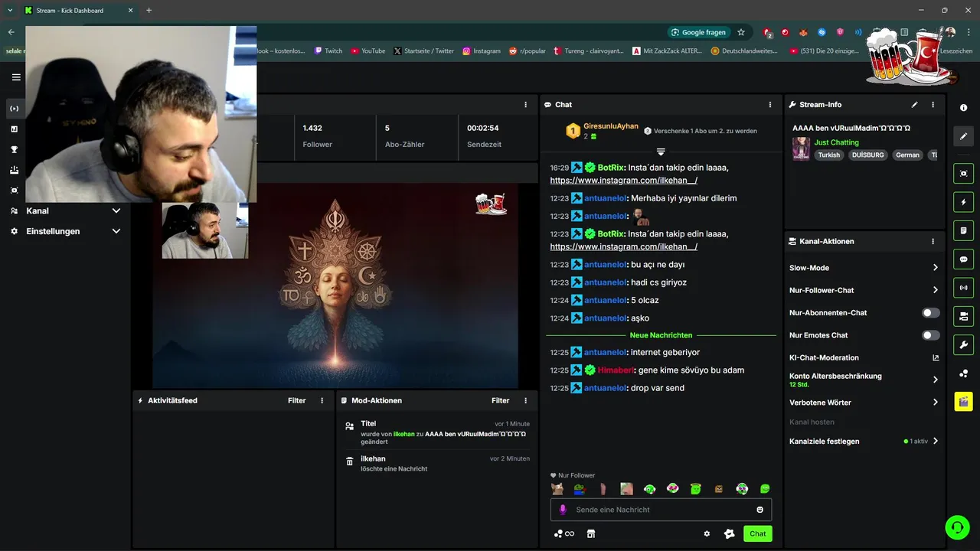This screenshot has height=551, width=980.
Task: Click the shop icon below message box
Action: (x=590, y=533)
